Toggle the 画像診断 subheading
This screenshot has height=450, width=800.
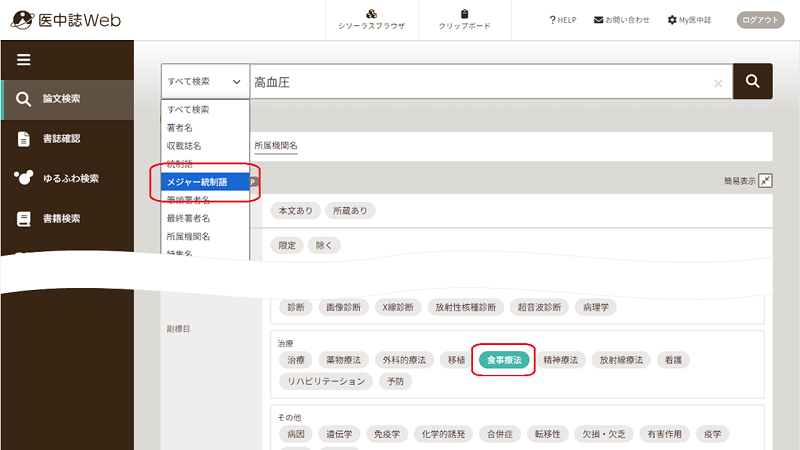[x=343, y=307]
